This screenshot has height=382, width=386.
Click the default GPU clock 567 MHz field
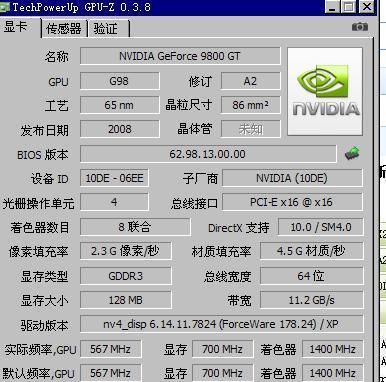pos(111,373)
